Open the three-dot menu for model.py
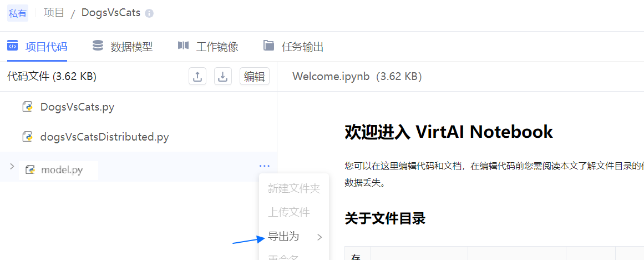 pos(264,166)
